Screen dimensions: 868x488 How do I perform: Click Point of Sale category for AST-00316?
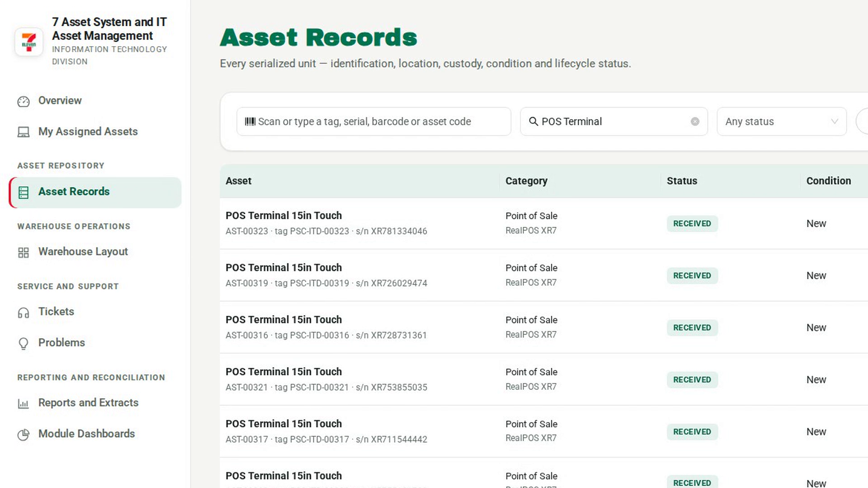pos(531,320)
